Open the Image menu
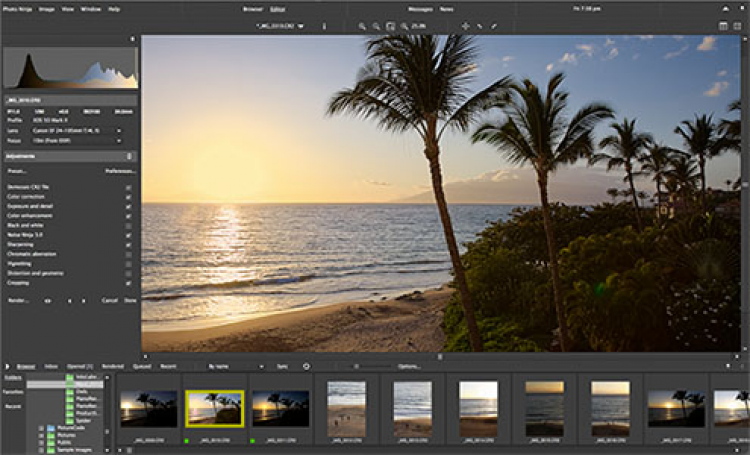750x455 pixels. coord(47,8)
